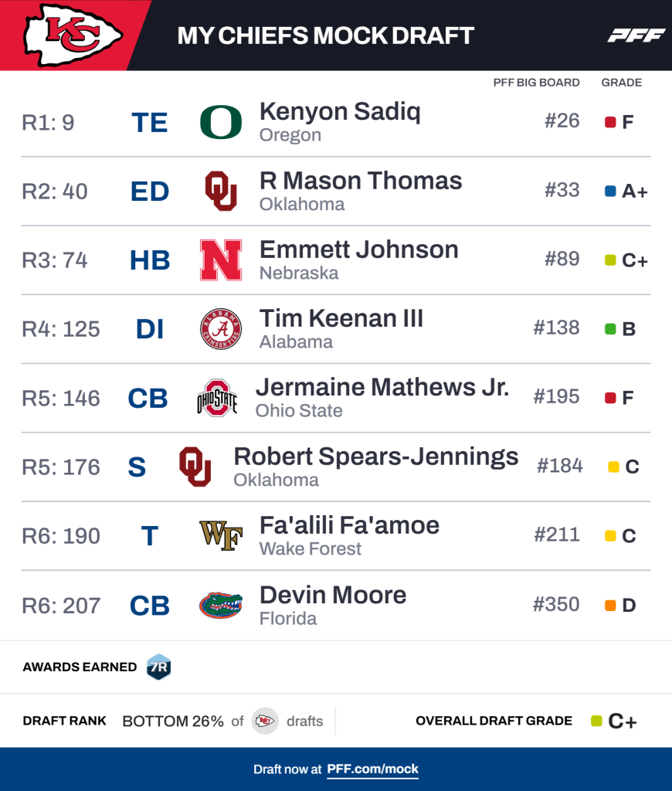This screenshot has width=672, height=791.
Task: Click the Wake Forest WF logo
Action: 221,535
